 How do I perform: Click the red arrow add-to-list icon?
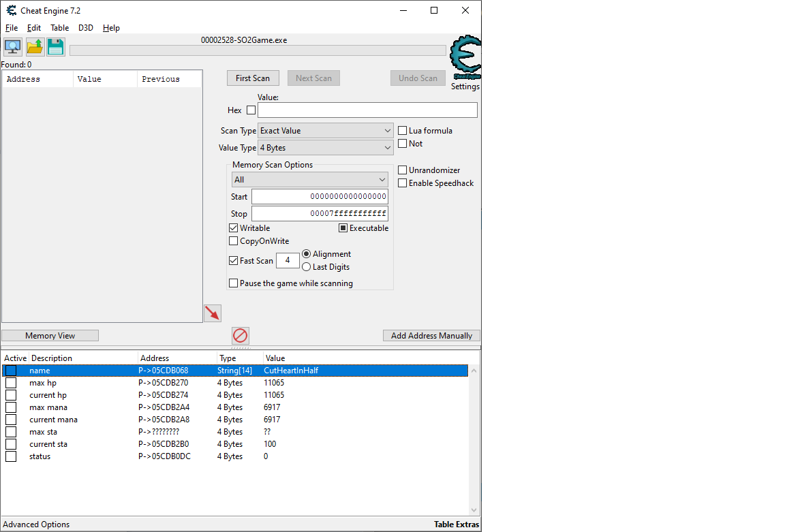[213, 313]
